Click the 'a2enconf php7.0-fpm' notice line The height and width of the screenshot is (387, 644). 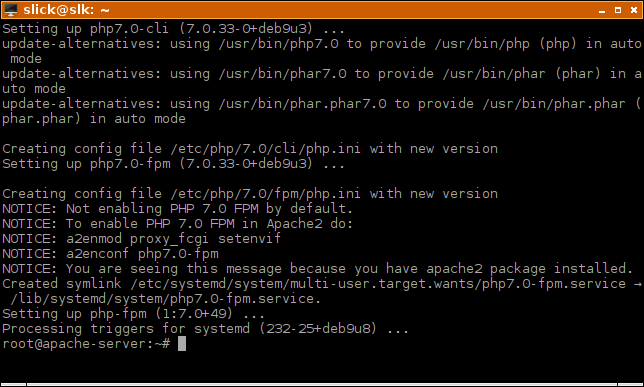point(110,254)
